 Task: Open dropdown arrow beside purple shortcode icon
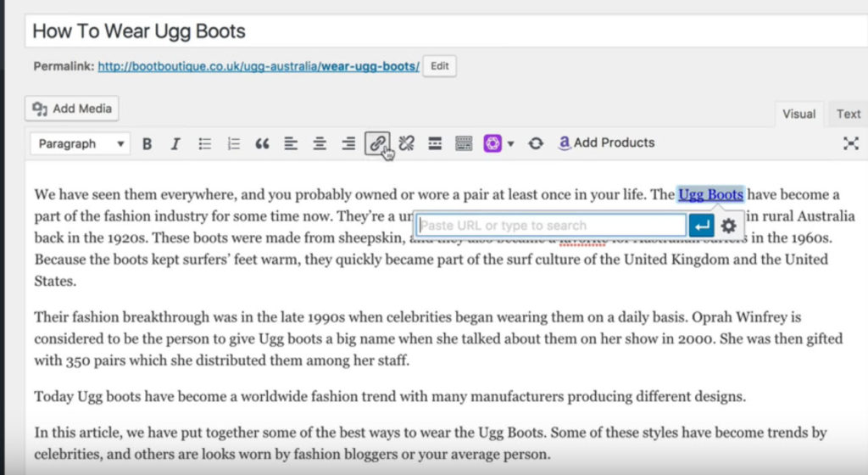pos(511,144)
